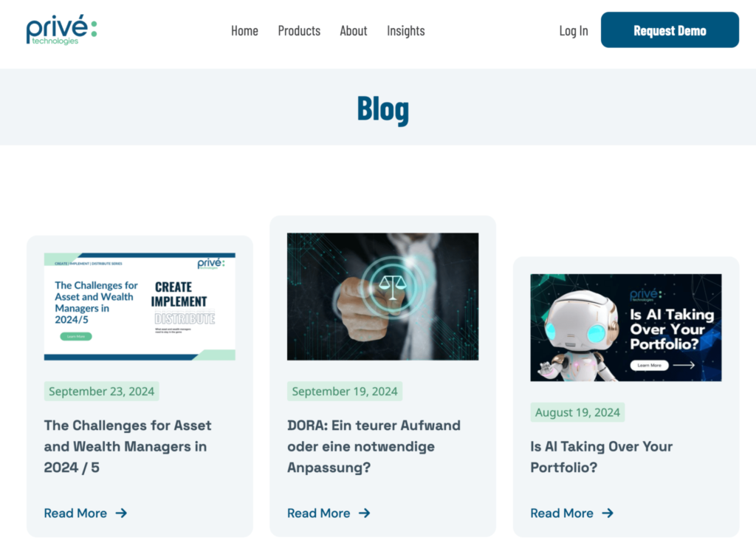Click the September 23, 2024 date tag
The height and width of the screenshot is (543, 756).
102,391
